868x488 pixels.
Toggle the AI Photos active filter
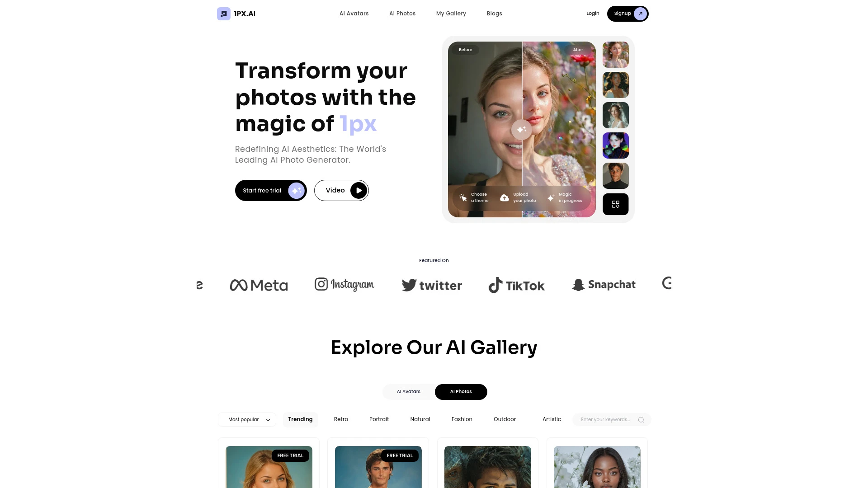[461, 391]
